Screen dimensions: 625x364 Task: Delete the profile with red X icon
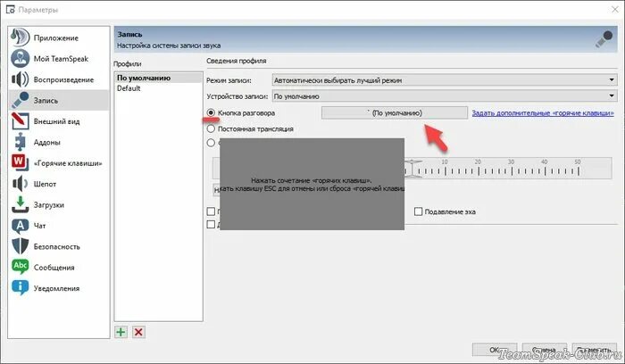point(138,332)
